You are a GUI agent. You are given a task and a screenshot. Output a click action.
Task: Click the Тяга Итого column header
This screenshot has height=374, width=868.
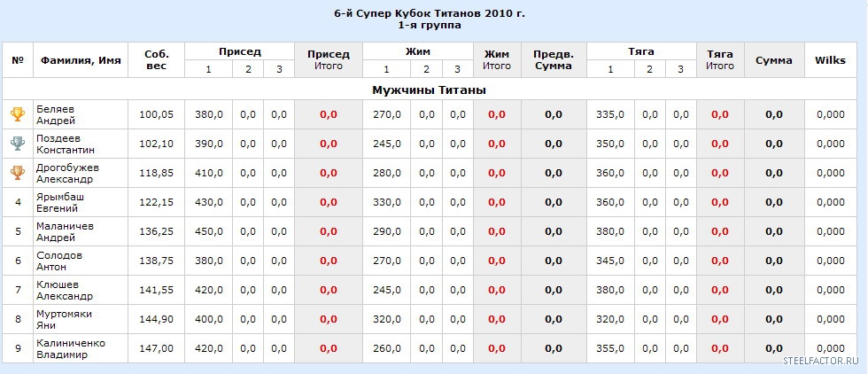click(719, 60)
